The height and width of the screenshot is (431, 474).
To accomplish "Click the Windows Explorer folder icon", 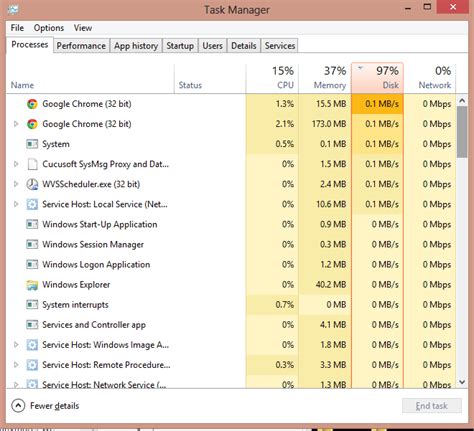I will [x=32, y=285].
